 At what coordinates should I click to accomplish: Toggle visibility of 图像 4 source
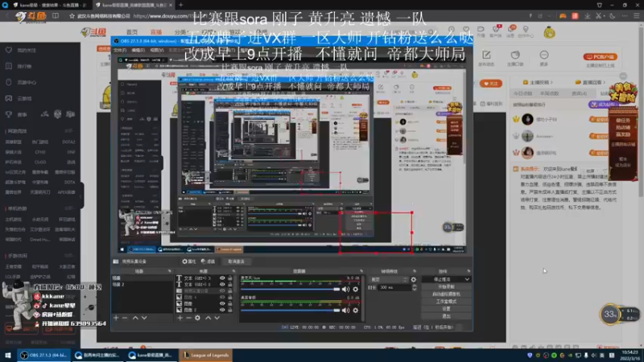tap(222, 297)
